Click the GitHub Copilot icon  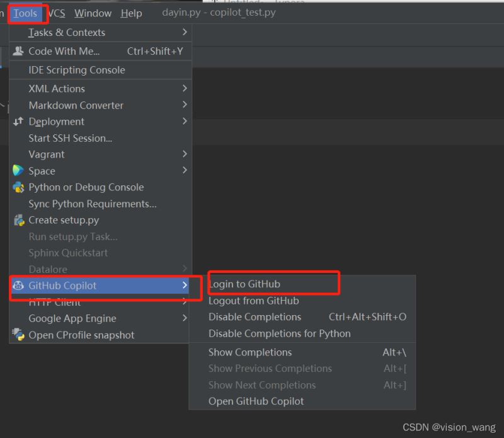[x=18, y=285]
